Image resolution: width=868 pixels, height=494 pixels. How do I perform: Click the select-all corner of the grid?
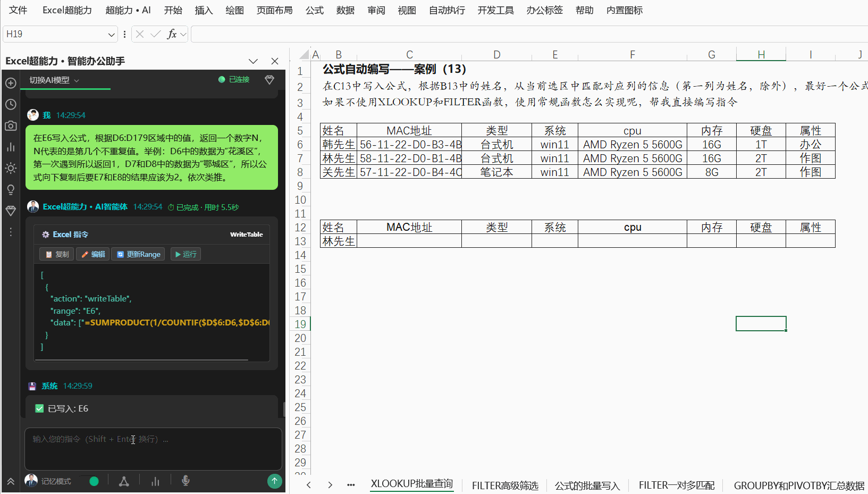(x=304, y=54)
